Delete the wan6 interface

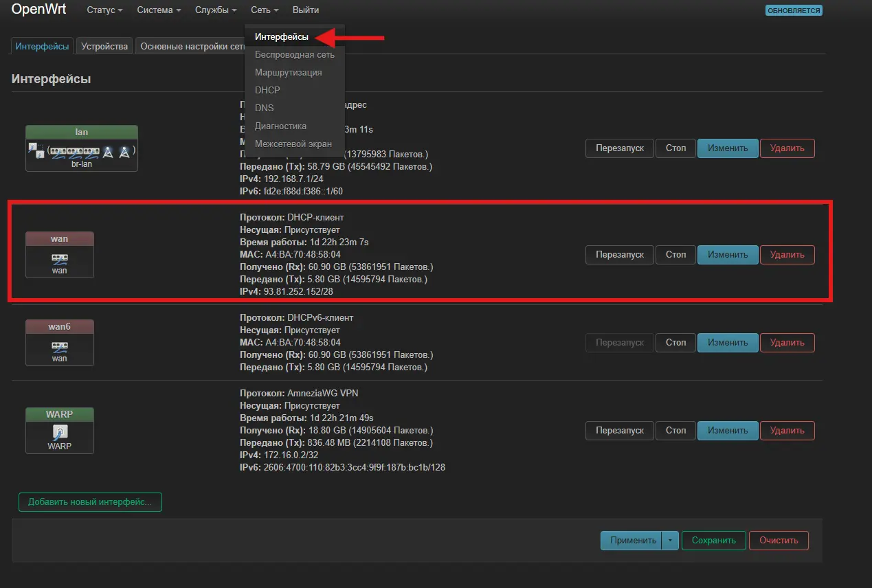pyautogui.click(x=787, y=342)
